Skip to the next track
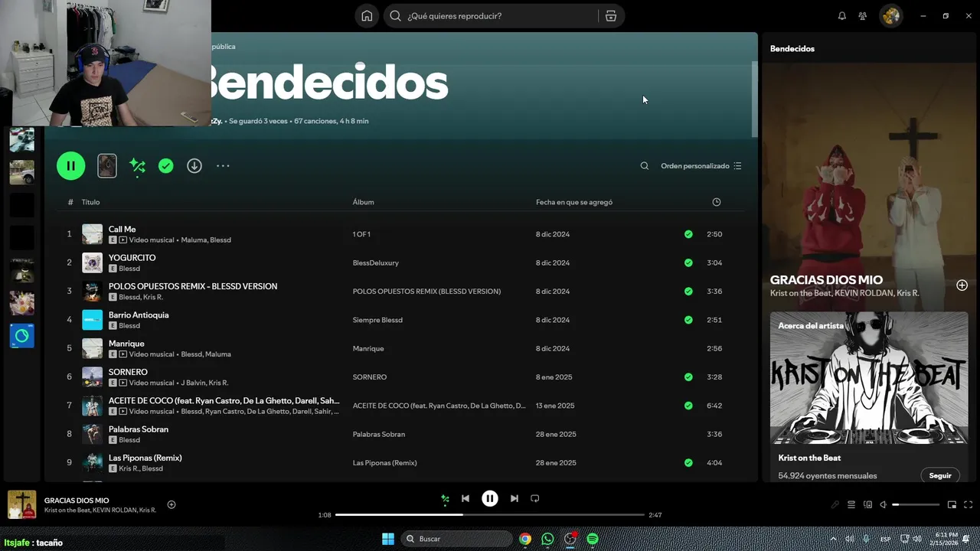This screenshot has width=980, height=551. coord(514,498)
